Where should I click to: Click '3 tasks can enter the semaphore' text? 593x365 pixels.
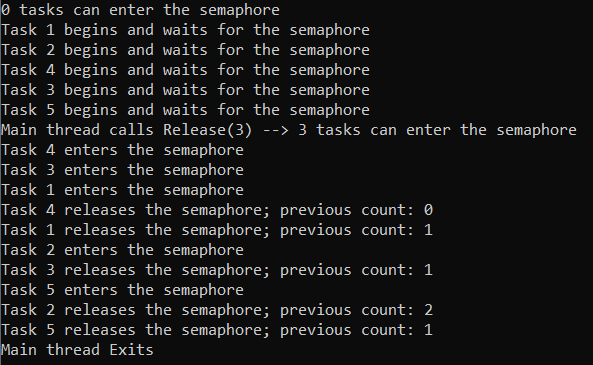[437, 130]
